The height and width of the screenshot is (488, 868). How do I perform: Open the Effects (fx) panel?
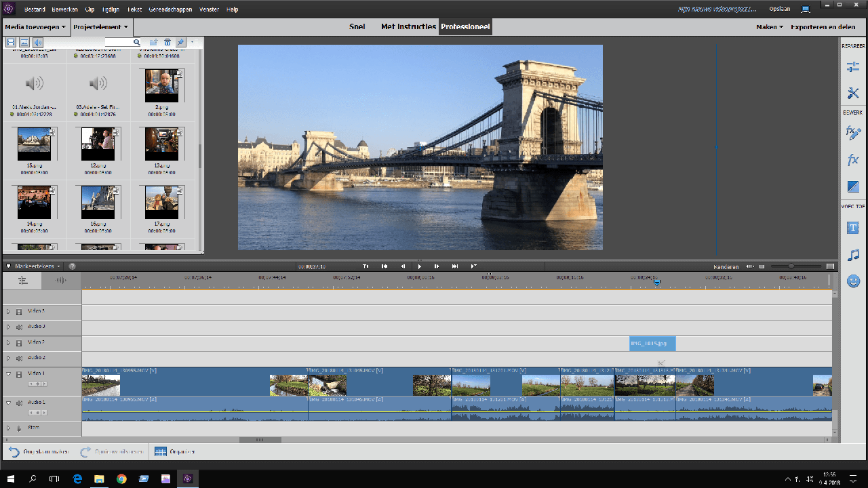pyautogui.click(x=853, y=160)
